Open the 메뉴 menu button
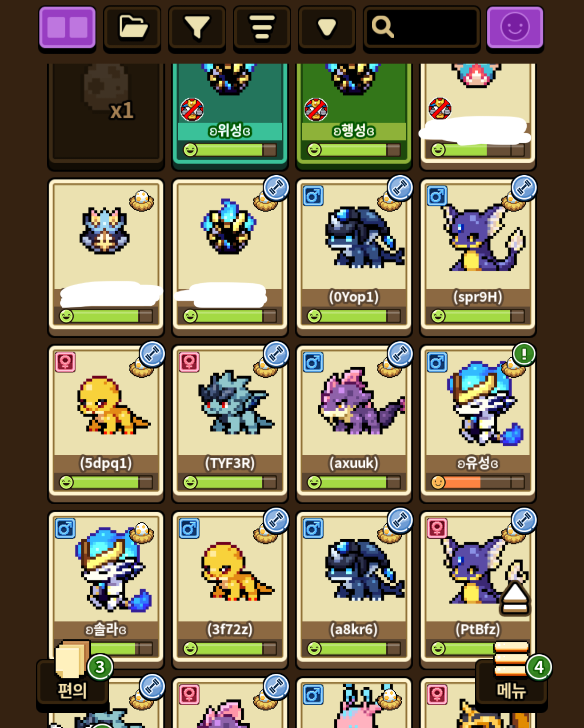The height and width of the screenshot is (728, 584). [x=511, y=685]
